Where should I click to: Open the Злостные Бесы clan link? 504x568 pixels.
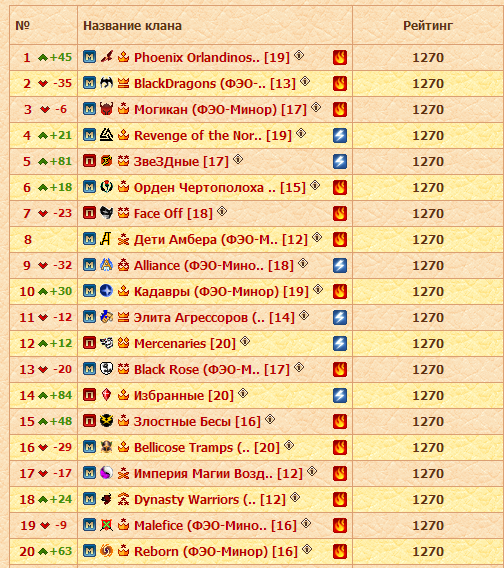pos(197,422)
